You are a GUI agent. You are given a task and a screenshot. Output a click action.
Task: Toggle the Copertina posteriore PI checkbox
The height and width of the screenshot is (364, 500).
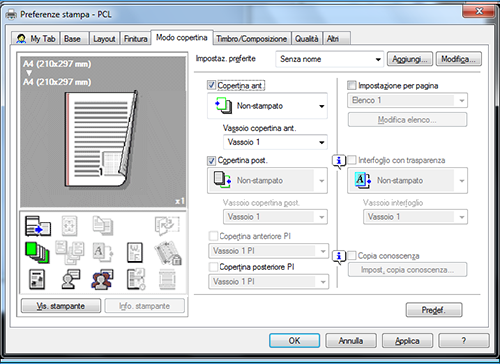click(213, 267)
